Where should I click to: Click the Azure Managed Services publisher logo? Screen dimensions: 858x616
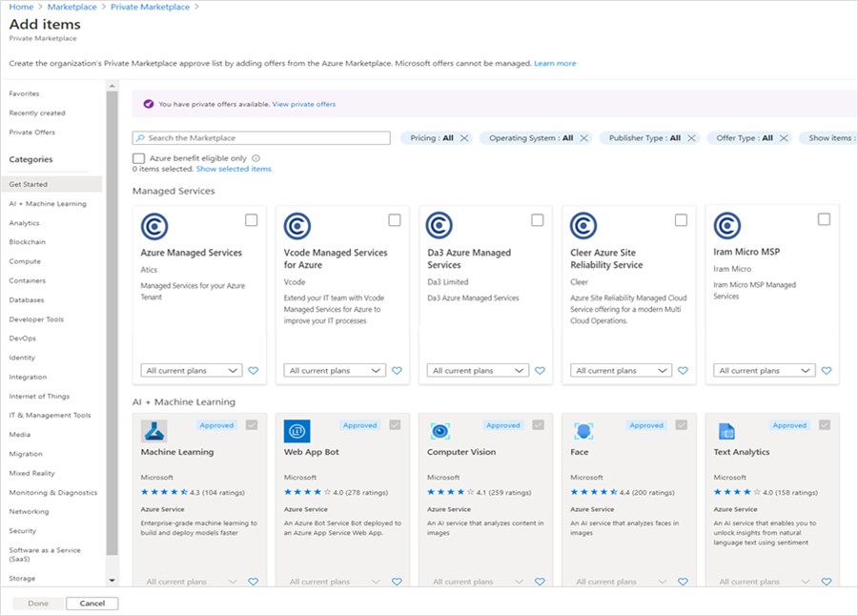tap(153, 227)
